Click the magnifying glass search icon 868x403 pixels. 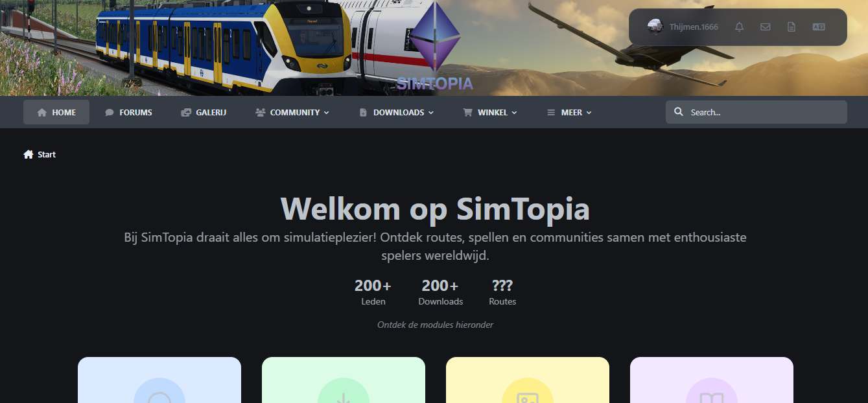click(679, 112)
